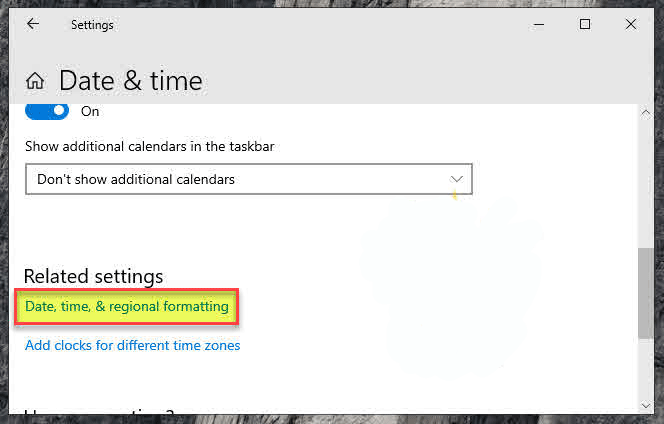Click the vertical scrollbar thumb
664x424 pixels.
pos(645,292)
